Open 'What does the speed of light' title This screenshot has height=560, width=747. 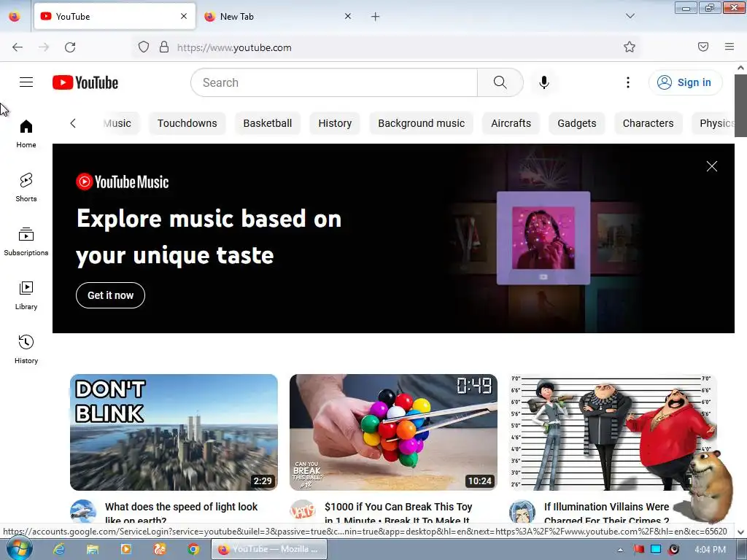(181, 513)
